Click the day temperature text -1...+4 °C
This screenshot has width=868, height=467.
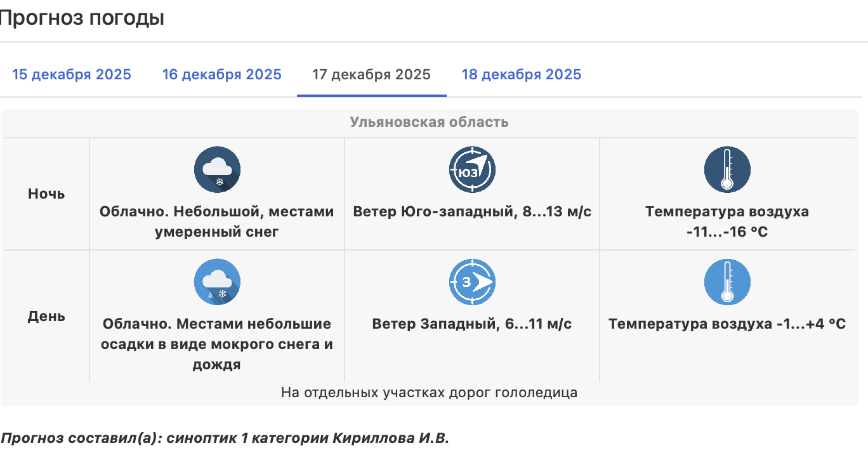[x=727, y=324]
